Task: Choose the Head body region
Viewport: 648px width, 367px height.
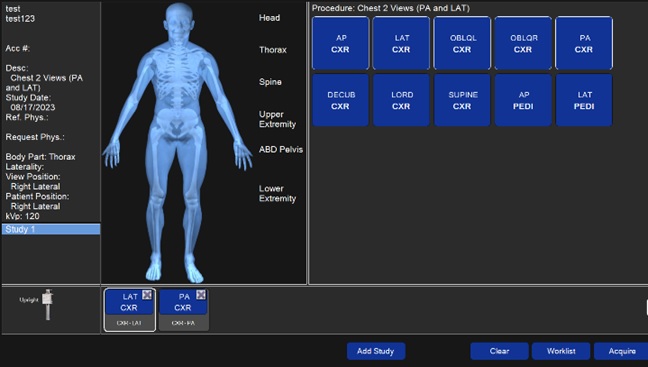Action: 269,18
